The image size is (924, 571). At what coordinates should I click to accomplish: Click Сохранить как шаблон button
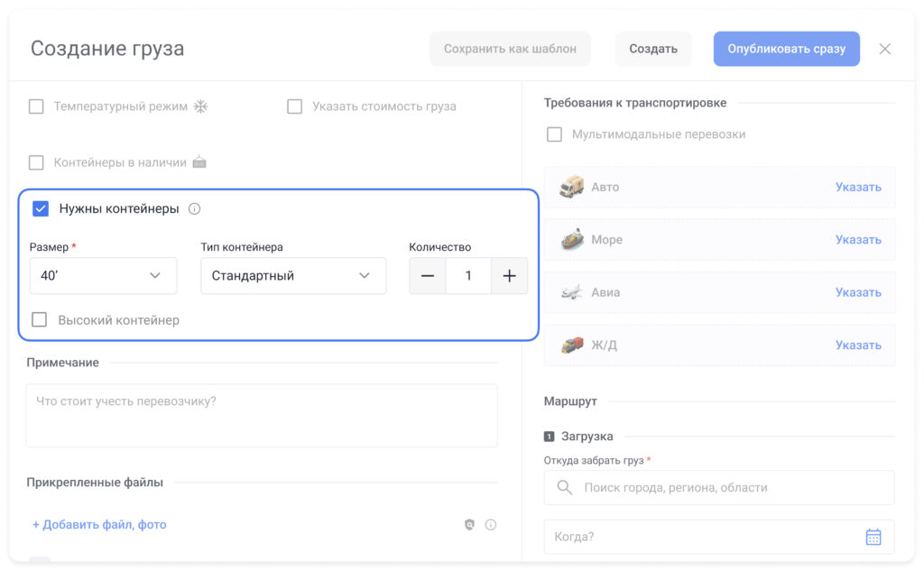510,49
